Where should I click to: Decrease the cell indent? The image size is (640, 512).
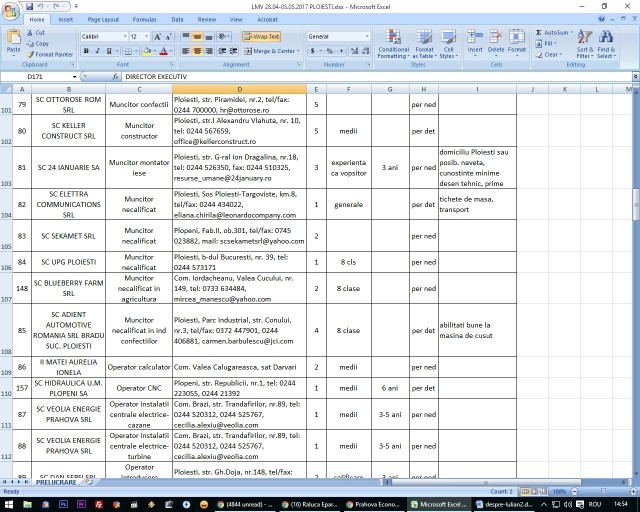[222, 51]
